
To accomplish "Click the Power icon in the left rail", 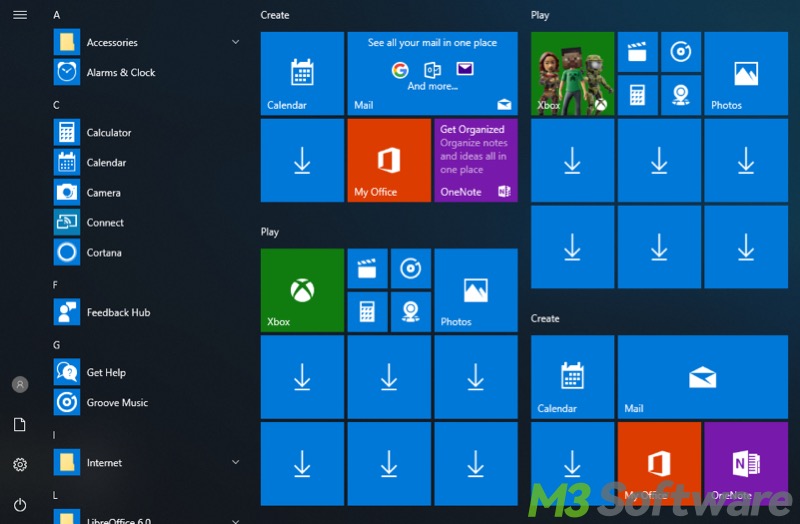I will [x=20, y=505].
